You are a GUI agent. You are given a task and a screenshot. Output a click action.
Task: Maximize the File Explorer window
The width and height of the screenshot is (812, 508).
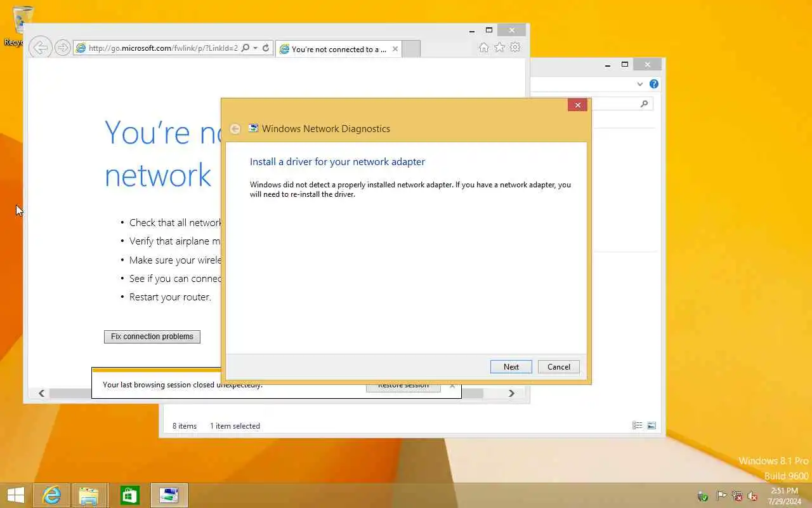[625, 64]
